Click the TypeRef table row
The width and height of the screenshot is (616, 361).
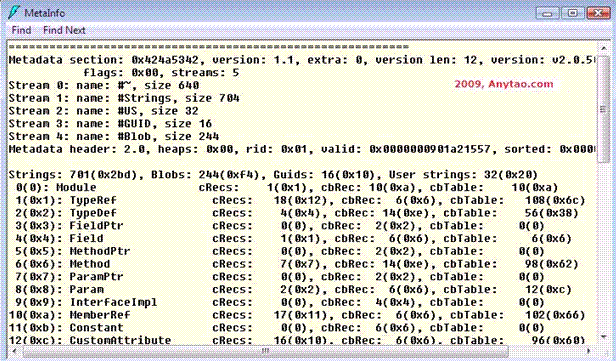coord(300,200)
